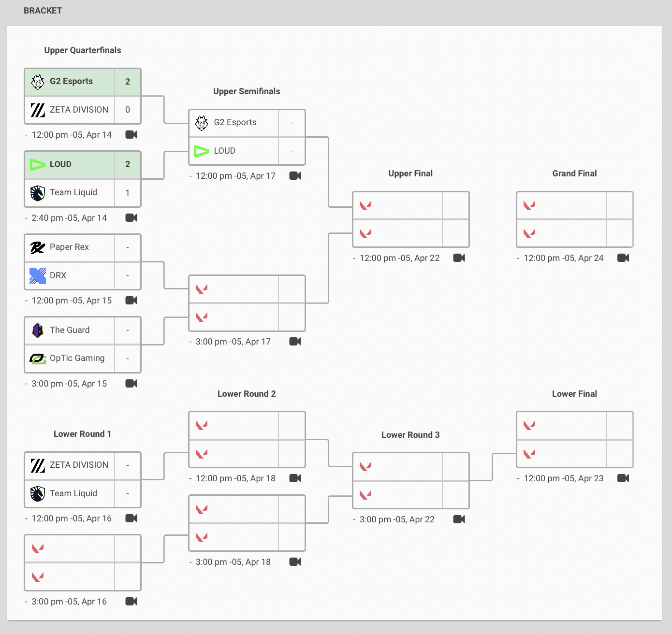Open the Paper Rex team row
The width and height of the screenshot is (672, 633).
[x=69, y=247]
